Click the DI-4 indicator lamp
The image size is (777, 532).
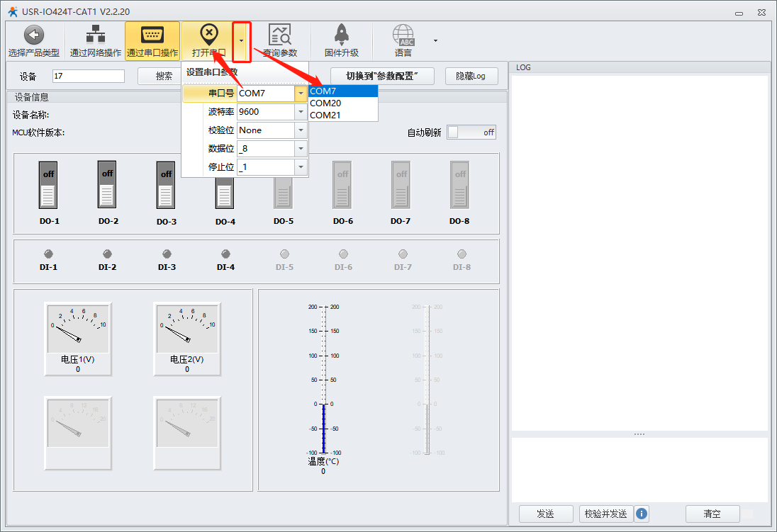(225, 254)
